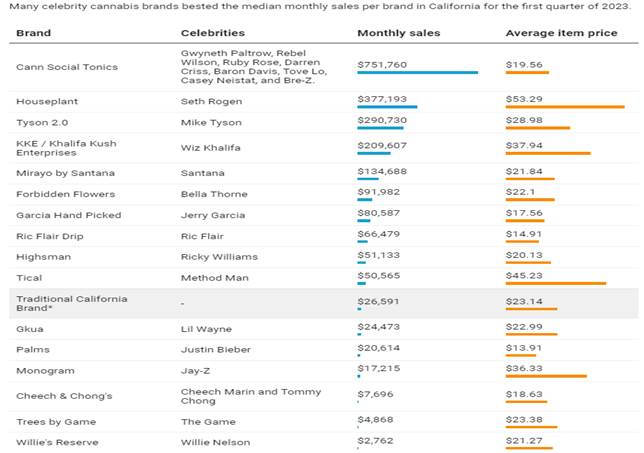The image size is (644, 453).
Task: Click Seth Rogen in the Celebrities column
Action: click(x=206, y=102)
